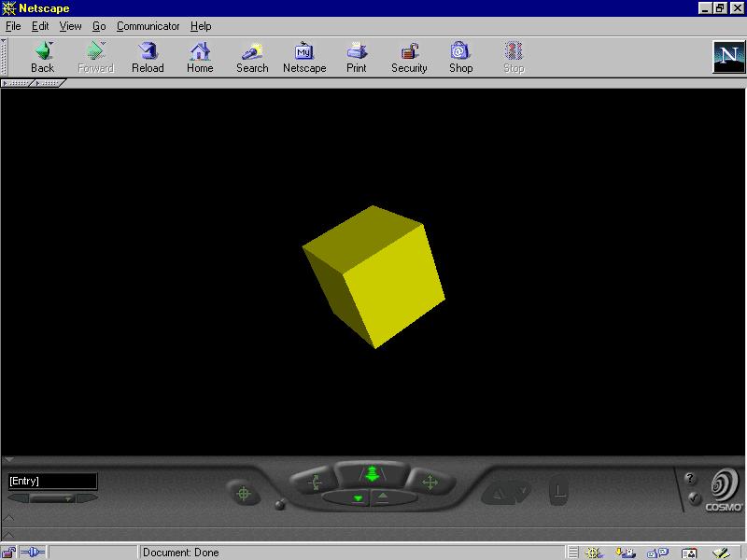Open Composer from the component bar
Viewport: 747px width, 560px height.
coord(722,553)
